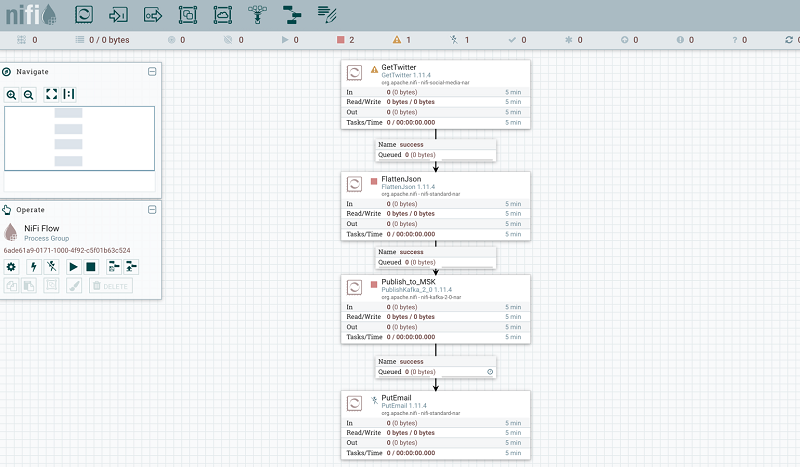Select success connection below FlattenJson
Image resolution: width=800 pixels, height=467 pixels.
click(x=436, y=257)
